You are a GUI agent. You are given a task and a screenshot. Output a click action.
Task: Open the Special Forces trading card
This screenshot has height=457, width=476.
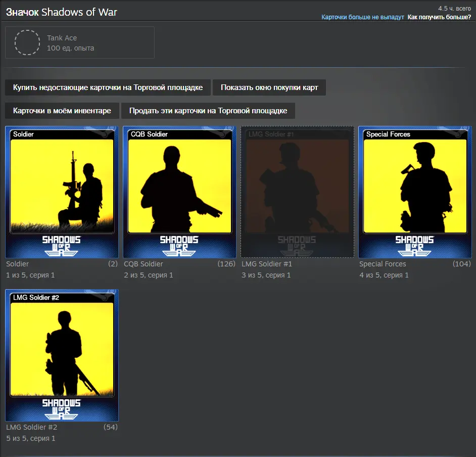[x=415, y=192]
